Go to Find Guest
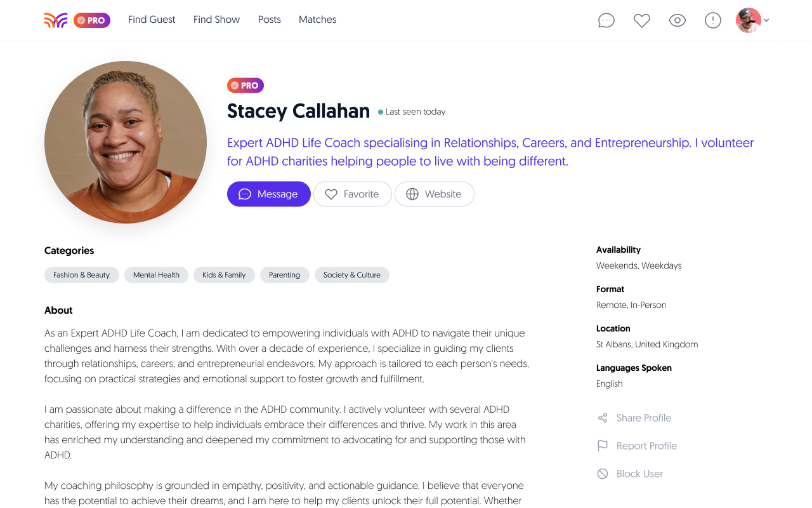Image resolution: width=812 pixels, height=508 pixels. [x=152, y=20]
